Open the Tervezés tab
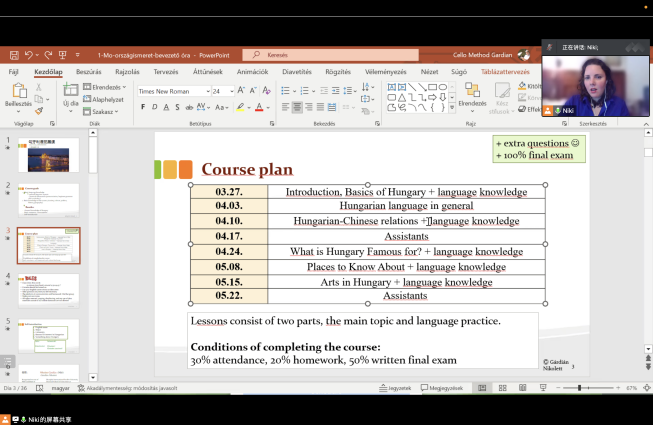The width and height of the screenshot is (653, 425). click(166, 72)
